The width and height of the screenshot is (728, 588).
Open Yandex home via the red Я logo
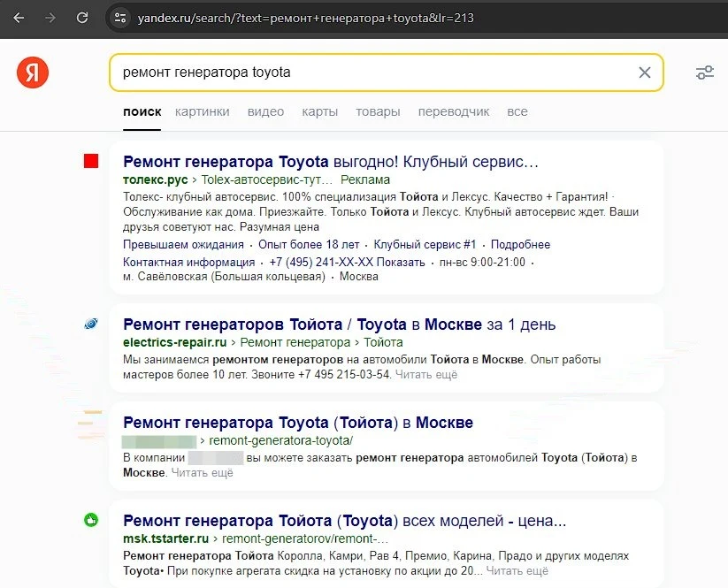33,73
